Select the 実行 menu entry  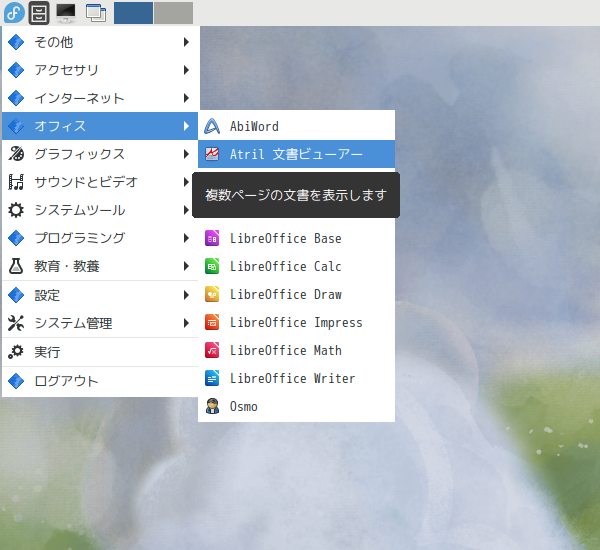click(100, 352)
